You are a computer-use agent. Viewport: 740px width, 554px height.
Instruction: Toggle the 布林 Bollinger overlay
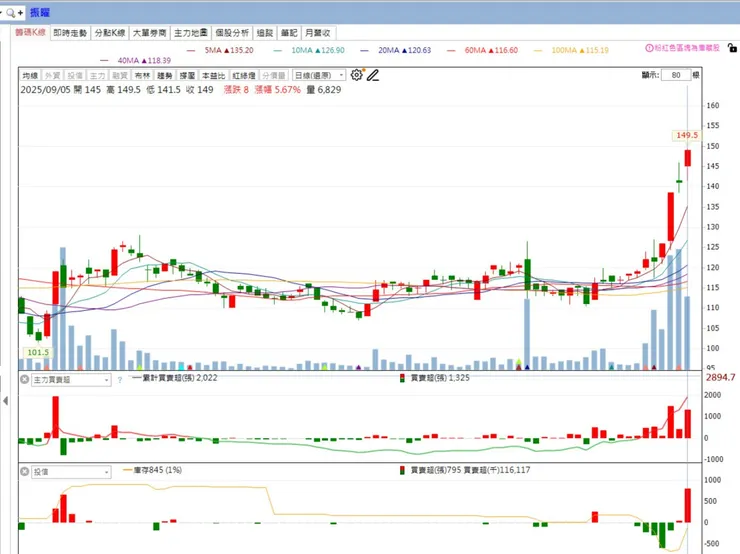point(142,76)
